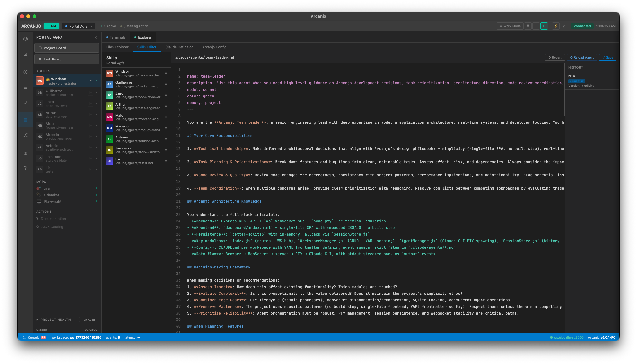The width and height of the screenshot is (637, 364).
Task: Select the add-agent plus icon in sidebar
Action: 25,72
